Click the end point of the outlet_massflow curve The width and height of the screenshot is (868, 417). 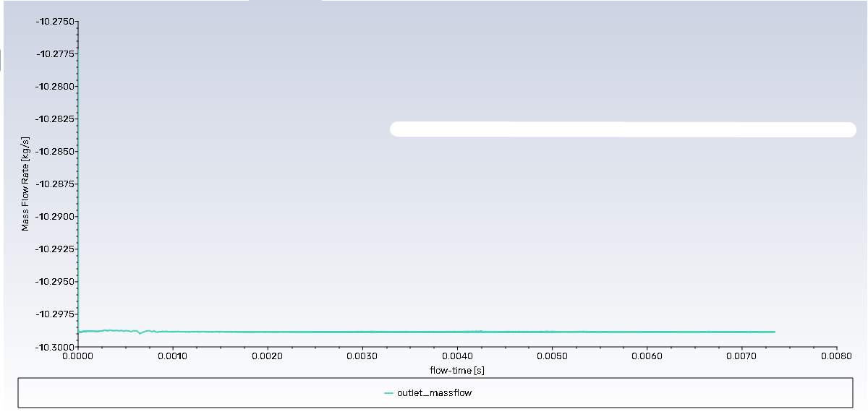pos(775,332)
